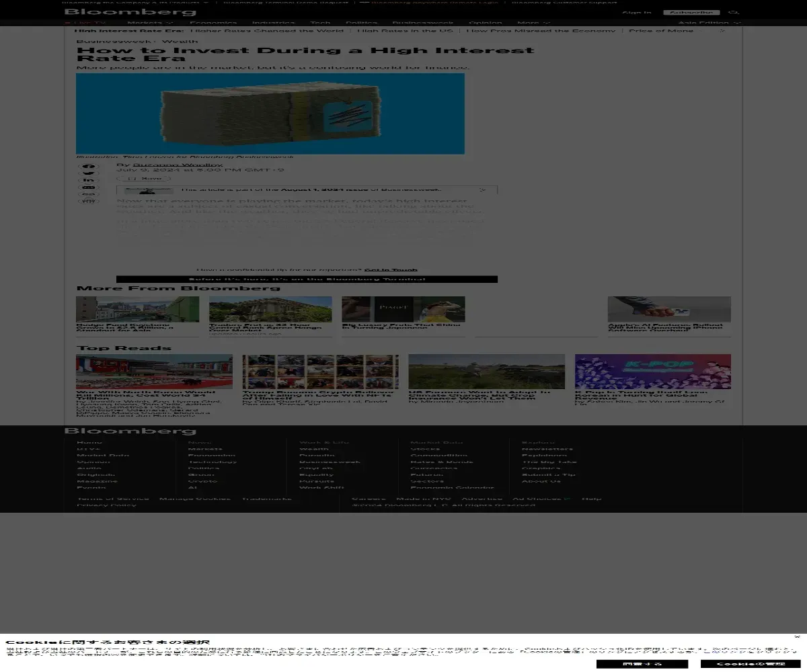Open the search magnifier icon in header
Viewport: 807px width, 672px height.
734,12
